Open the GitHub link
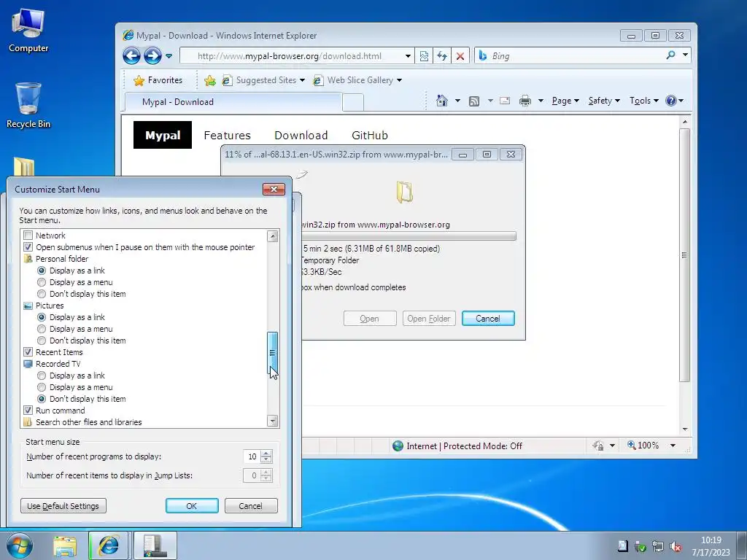 click(x=370, y=135)
